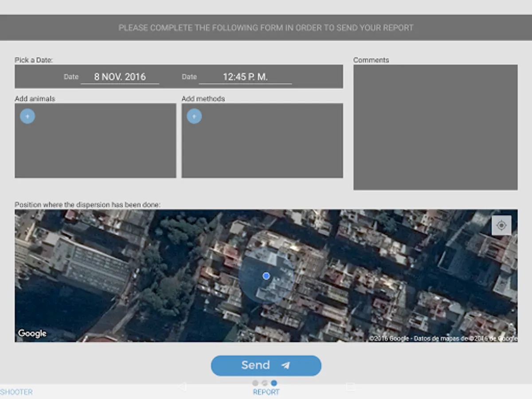532x399 pixels.
Task: Select the first page indicator dot
Action: click(x=255, y=383)
